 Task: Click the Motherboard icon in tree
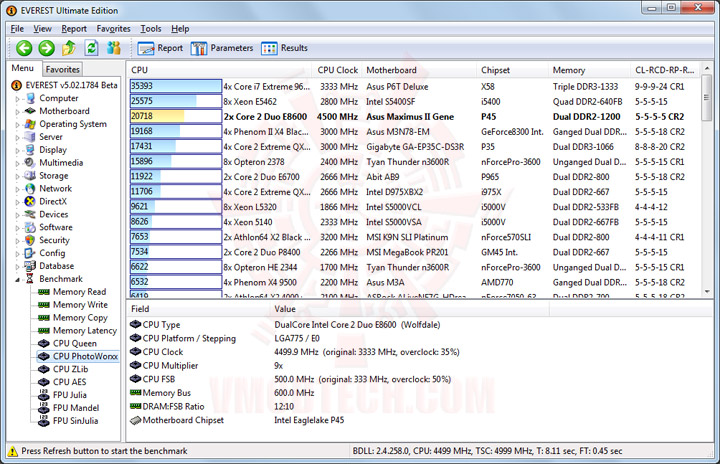pyautogui.click(x=30, y=111)
